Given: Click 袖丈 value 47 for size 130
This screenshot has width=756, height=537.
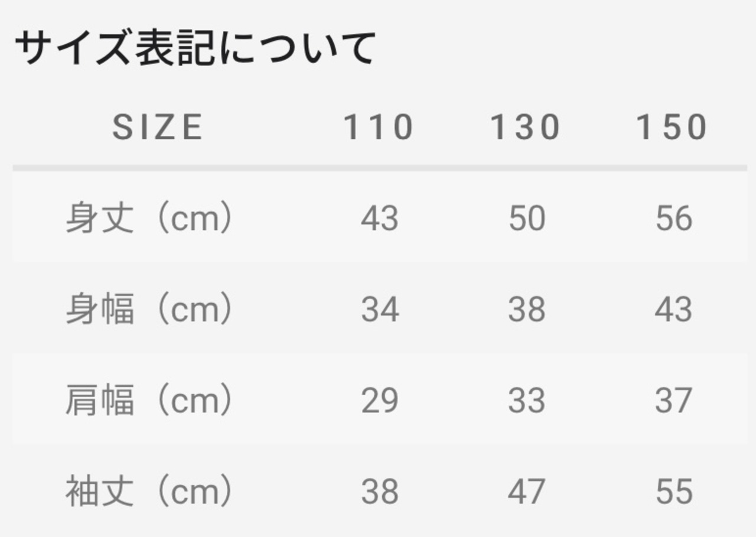Looking at the screenshot, I should 526,492.
